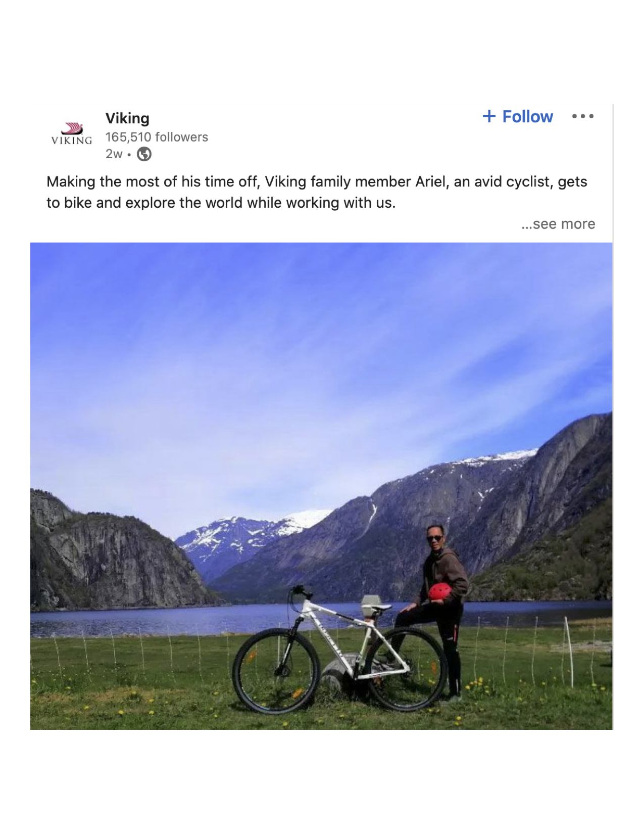Image resolution: width=644 pixels, height=834 pixels.
Task: Click the globe public visibility icon
Action: [x=144, y=154]
